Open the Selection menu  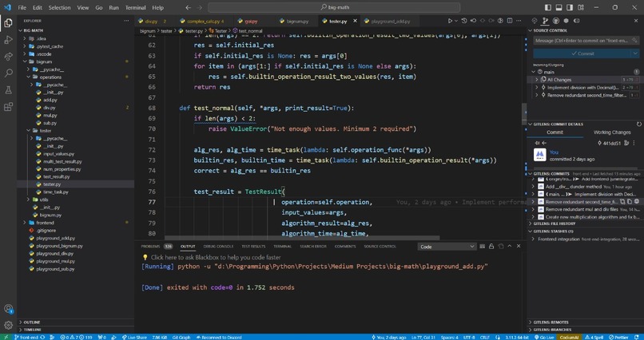point(59,7)
